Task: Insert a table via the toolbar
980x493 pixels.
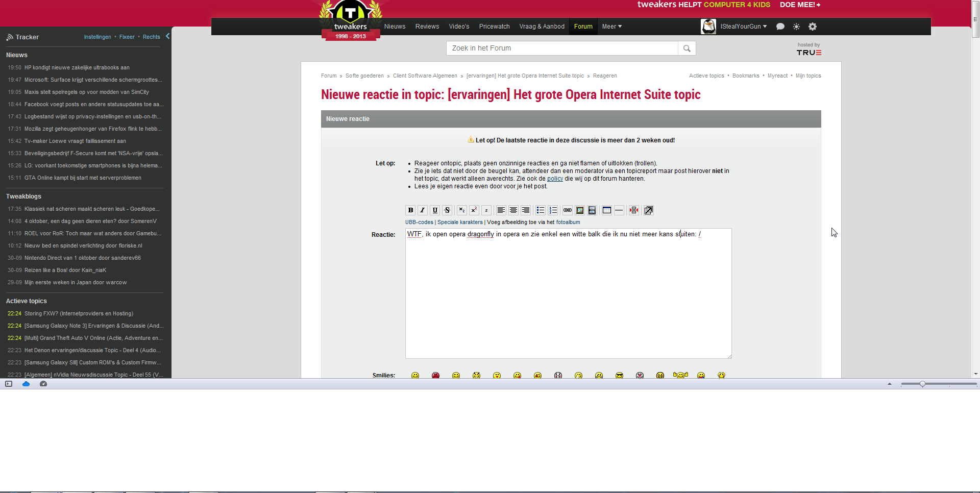Action: (x=606, y=210)
